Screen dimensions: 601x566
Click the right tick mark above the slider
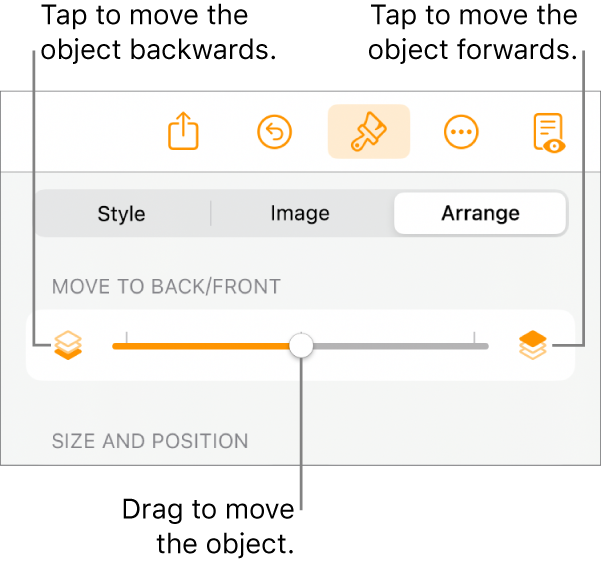(475, 334)
